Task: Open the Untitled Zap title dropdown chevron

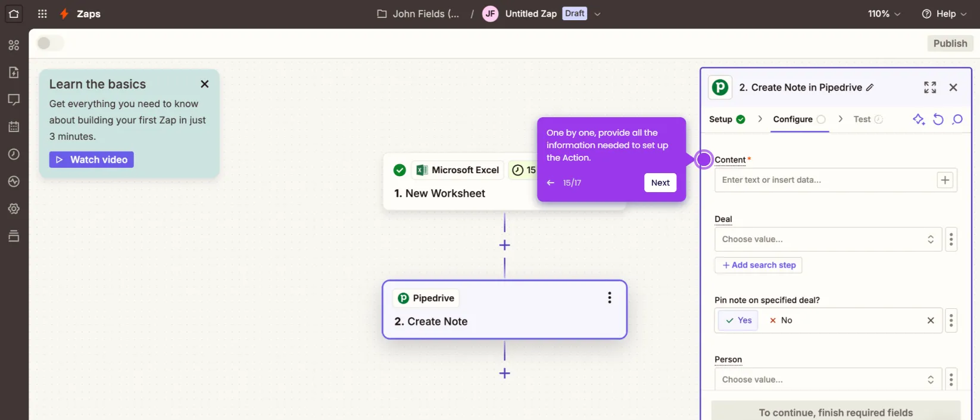Action: 597,14
